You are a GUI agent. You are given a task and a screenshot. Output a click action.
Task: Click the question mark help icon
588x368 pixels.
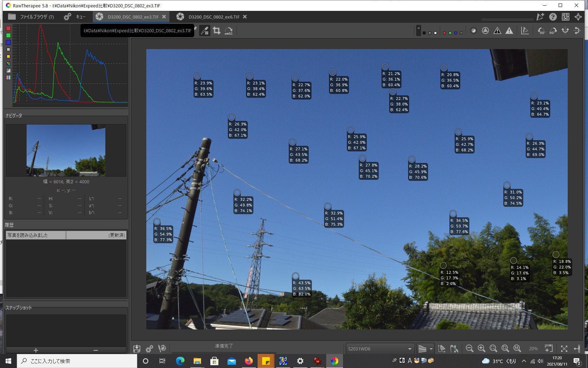coord(553,17)
